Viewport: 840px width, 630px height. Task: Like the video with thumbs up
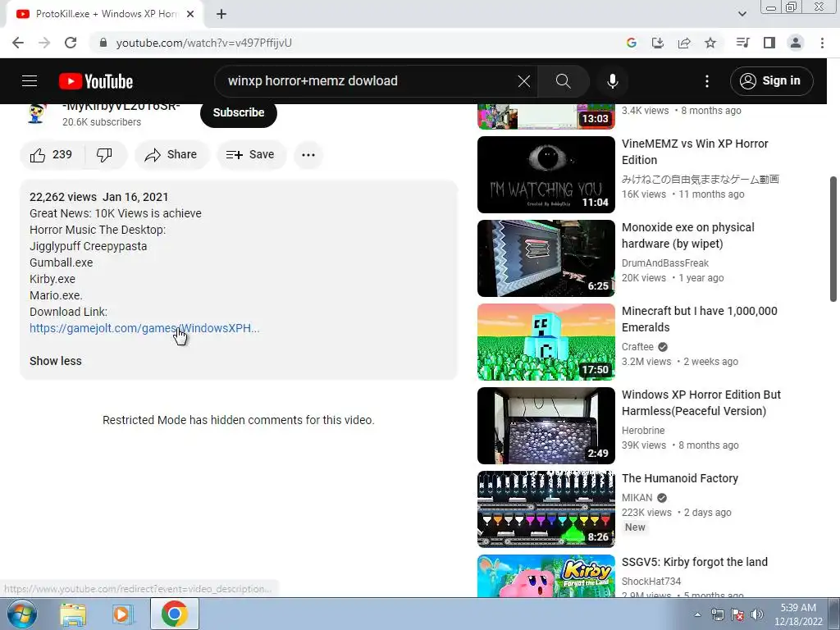(x=52, y=155)
